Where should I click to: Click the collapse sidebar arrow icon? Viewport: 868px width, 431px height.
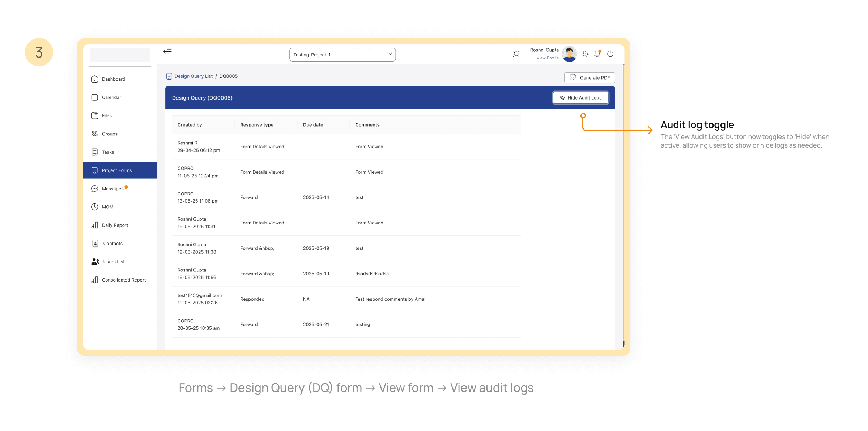167,52
